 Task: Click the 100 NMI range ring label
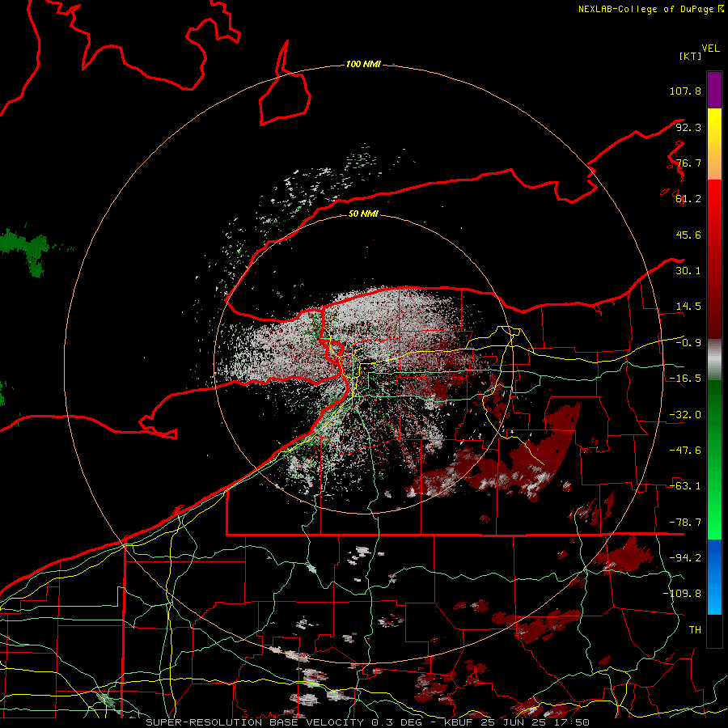coord(363,64)
